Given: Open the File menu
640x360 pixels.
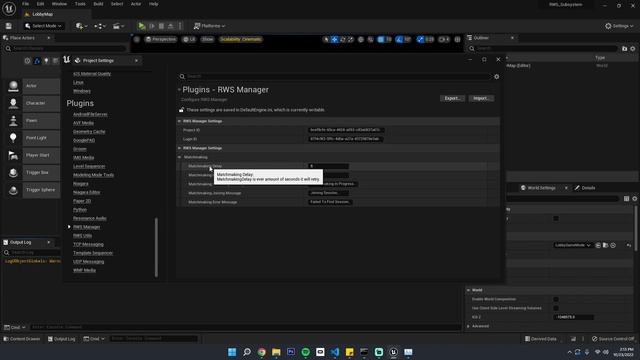Looking at the screenshot, I should [x=25, y=4].
